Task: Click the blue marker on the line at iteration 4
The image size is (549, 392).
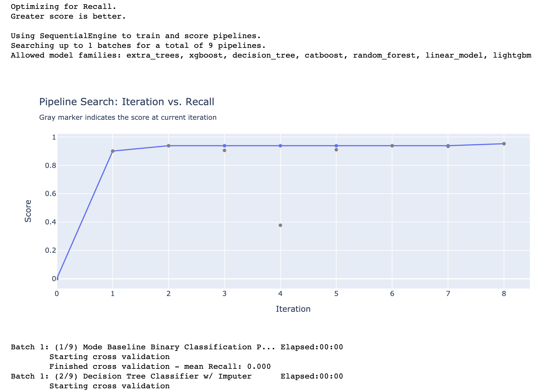Action: (280, 146)
